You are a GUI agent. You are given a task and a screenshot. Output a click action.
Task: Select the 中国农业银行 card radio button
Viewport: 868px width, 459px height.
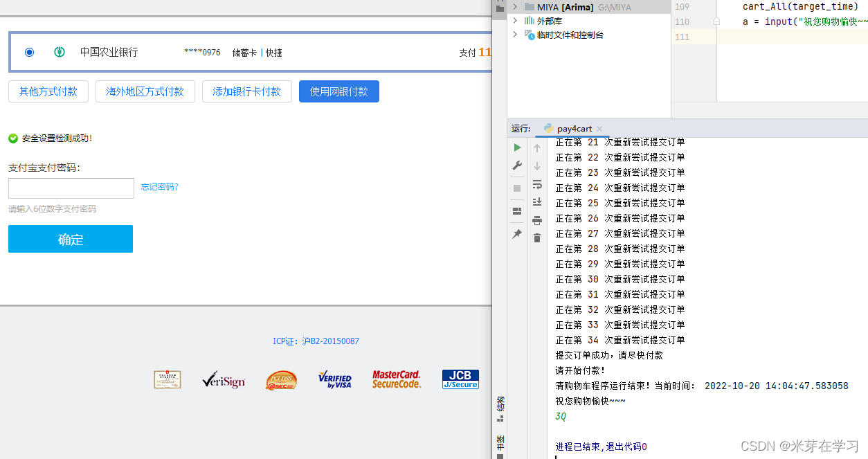coord(29,52)
